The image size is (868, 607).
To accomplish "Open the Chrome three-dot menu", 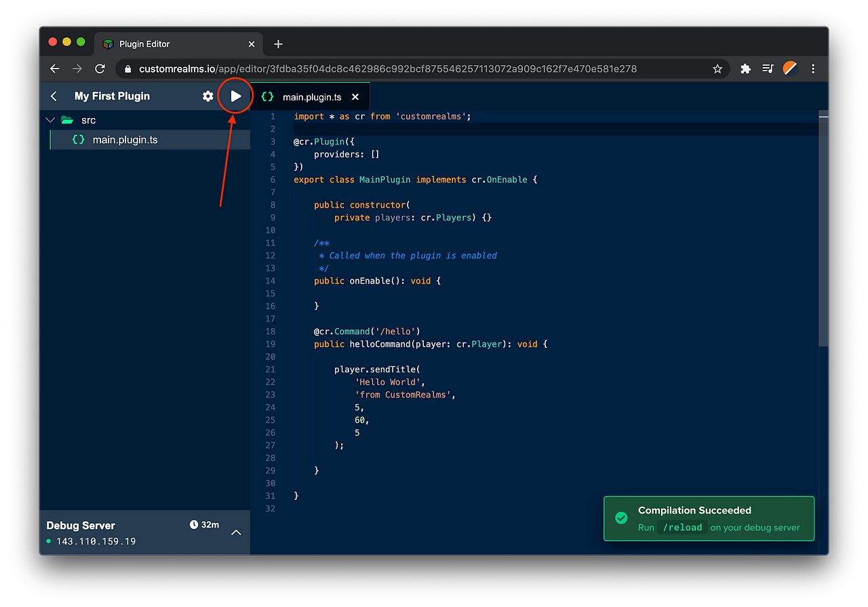I will click(812, 68).
